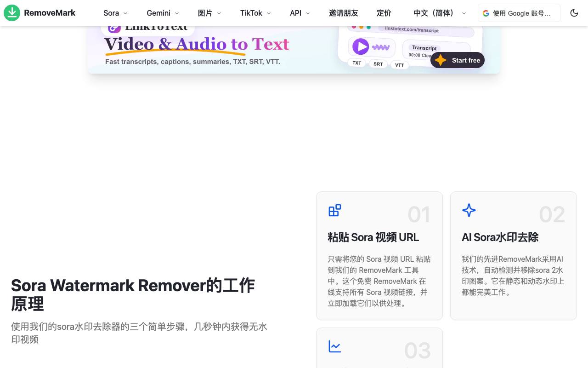The width and height of the screenshot is (588, 368).
Task: Click the Video & Audio to Text banner headline
Action: click(x=197, y=44)
